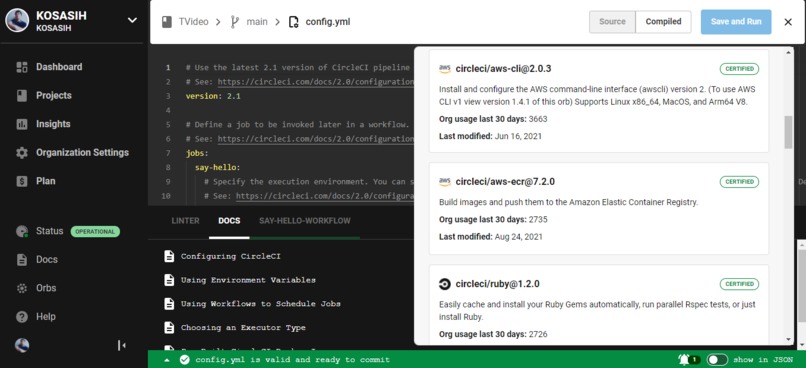The width and height of the screenshot is (806, 368).
Task: Switch to Source view
Action: [x=612, y=22]
